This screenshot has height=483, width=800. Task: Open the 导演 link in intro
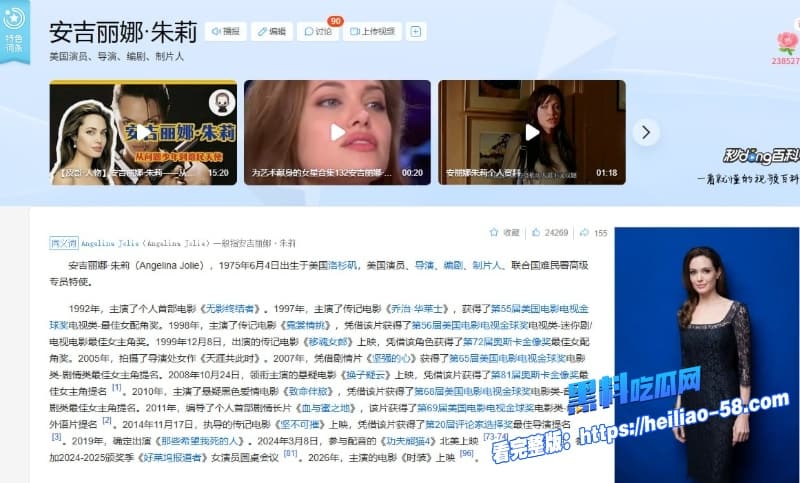pos(424,265)
